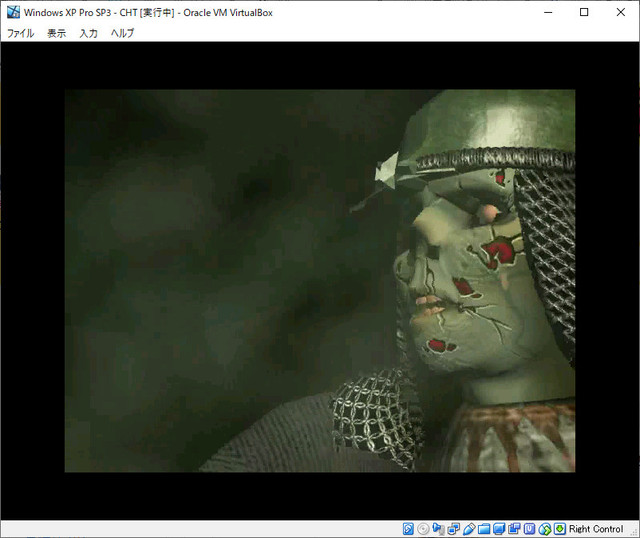Maximize the VirtualBox window

point(584,12)
